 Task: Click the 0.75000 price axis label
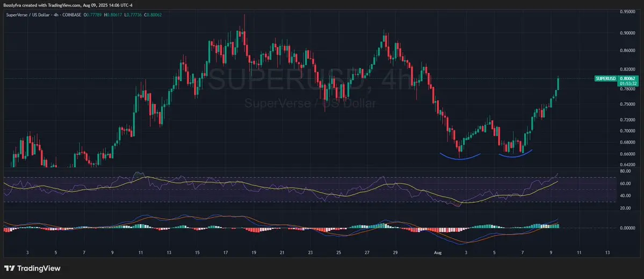point(627,104)
